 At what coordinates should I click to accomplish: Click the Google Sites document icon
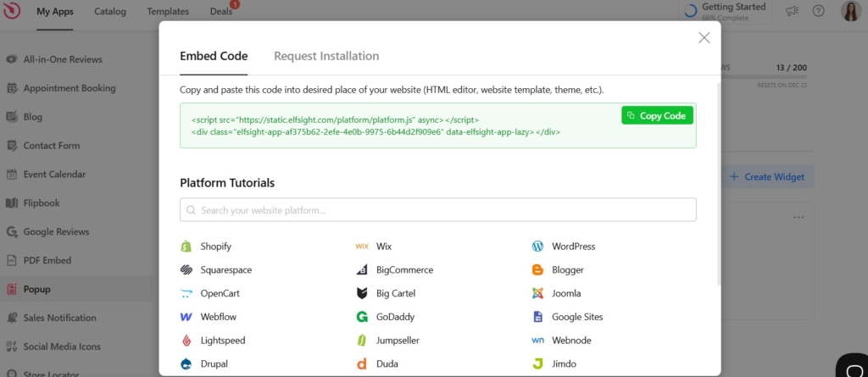coord(537,317)
